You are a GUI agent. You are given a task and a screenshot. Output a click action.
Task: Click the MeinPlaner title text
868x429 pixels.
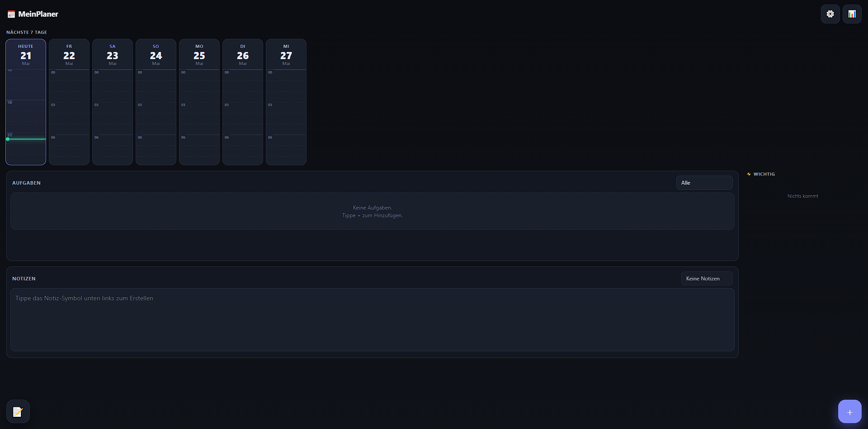(x=38, y=14)
